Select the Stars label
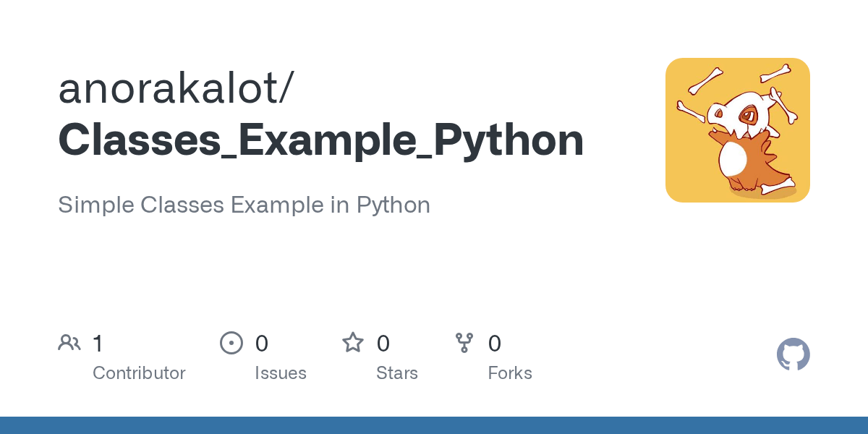868x434 pixels. tap(397, 373)
